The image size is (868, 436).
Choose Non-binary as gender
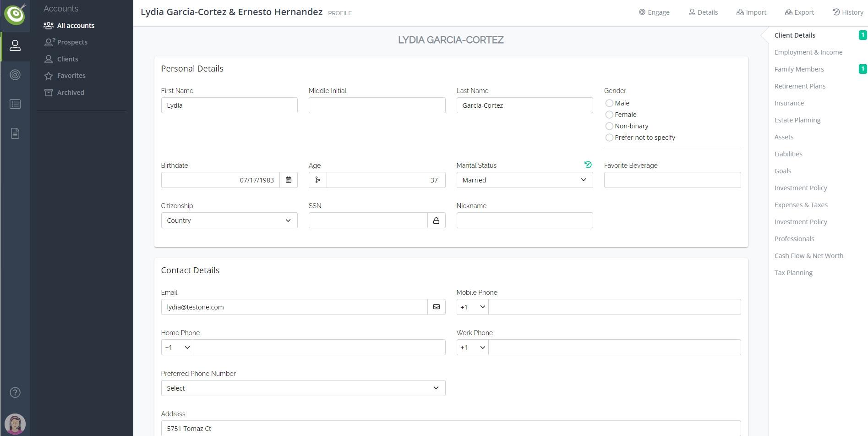[609, 126]
